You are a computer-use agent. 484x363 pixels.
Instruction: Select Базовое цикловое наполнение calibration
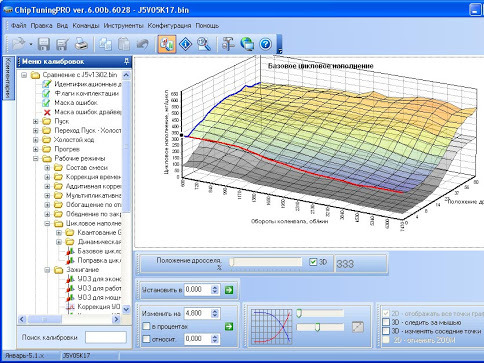tap(99, 251)
